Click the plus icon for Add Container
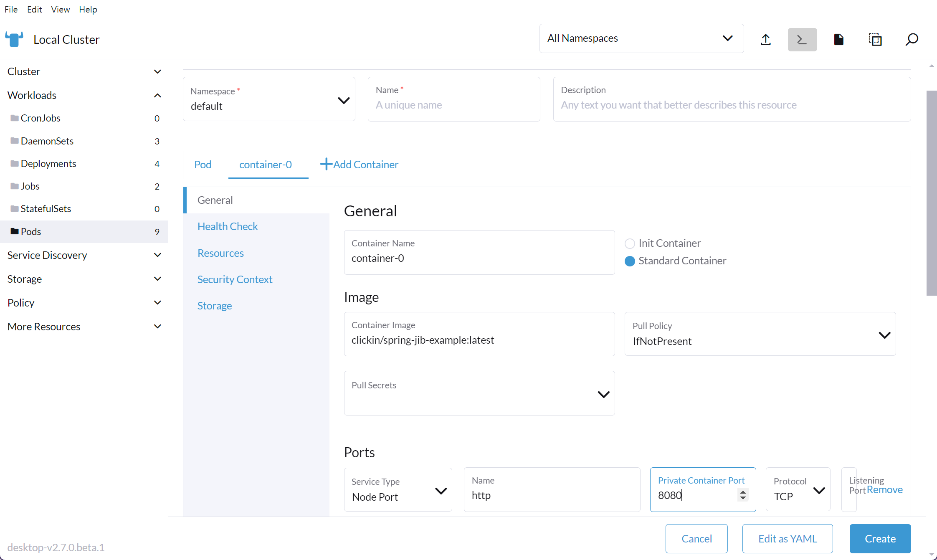 point(326,164)
